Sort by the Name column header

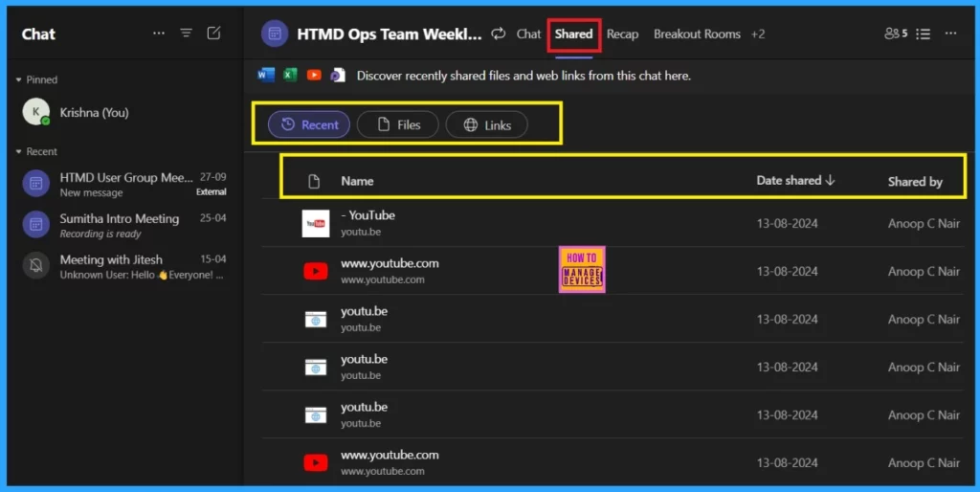358,181
